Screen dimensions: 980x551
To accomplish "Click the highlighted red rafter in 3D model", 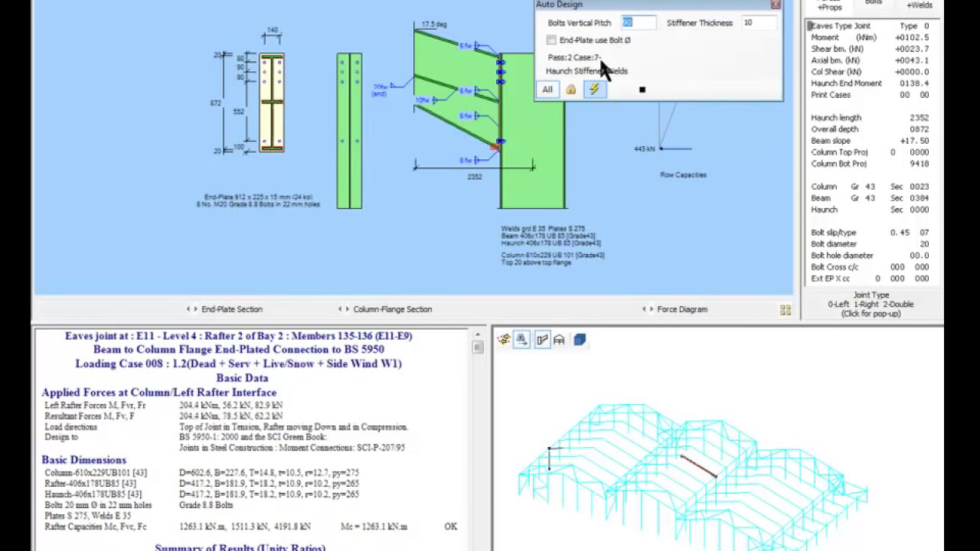I will [x=698, y=466].
